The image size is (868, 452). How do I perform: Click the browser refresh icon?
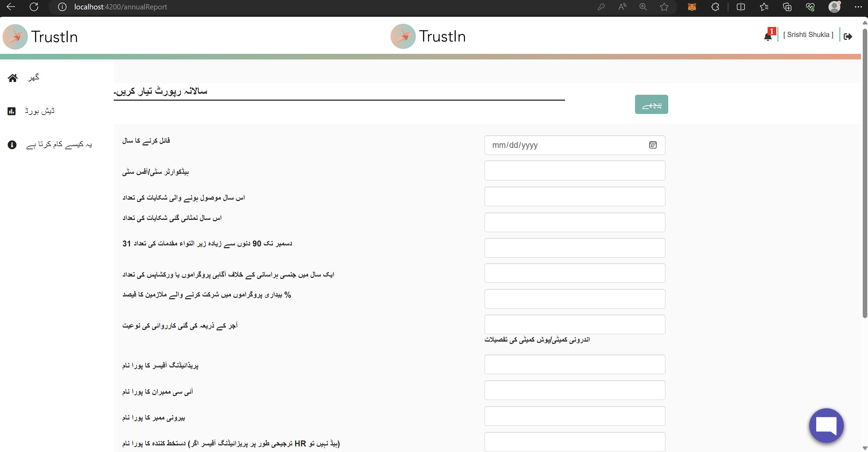coord(34,7)
